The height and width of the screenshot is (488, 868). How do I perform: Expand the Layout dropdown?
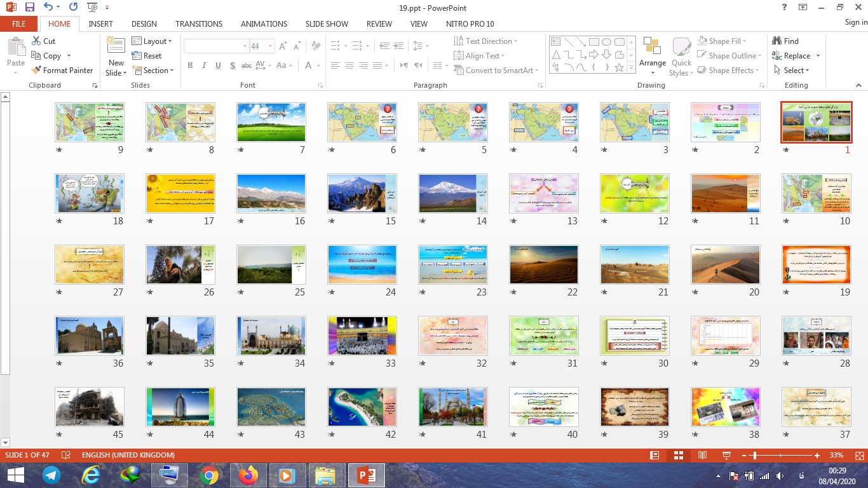click(x=153, y=41)
